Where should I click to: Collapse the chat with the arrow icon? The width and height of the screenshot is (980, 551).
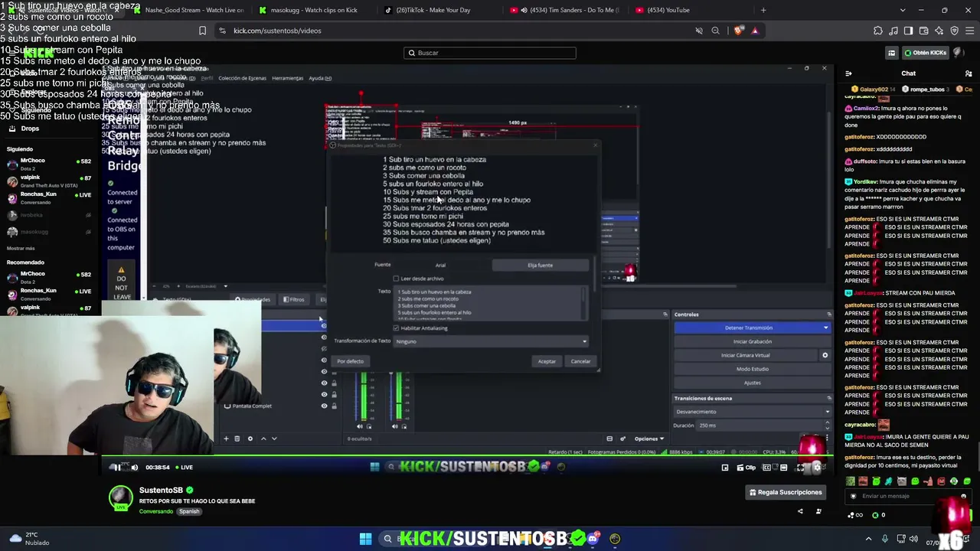[x=848, y=73]
